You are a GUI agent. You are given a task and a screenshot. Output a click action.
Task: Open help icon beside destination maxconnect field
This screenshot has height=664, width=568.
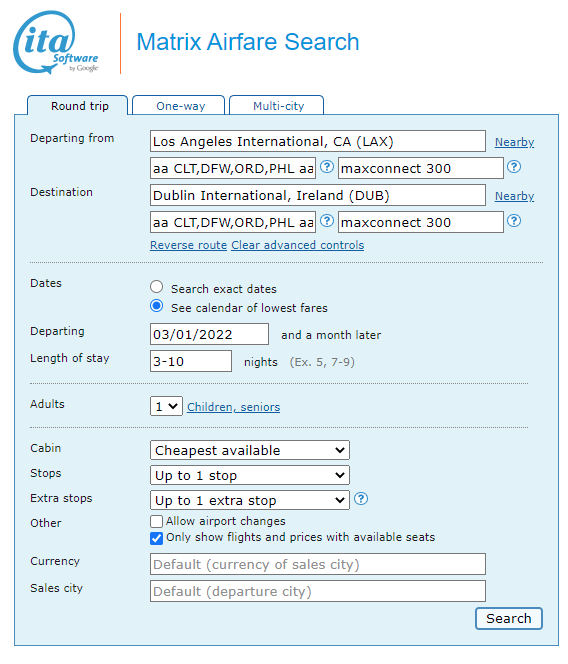[x=514, y=221]
